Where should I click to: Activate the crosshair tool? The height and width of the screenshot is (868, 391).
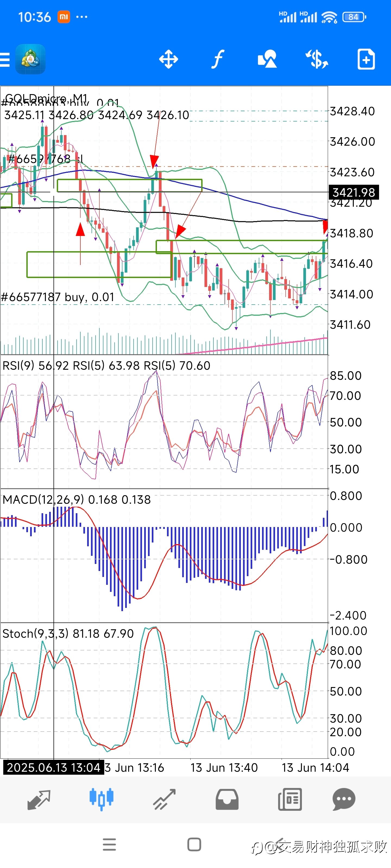pos(168,59)
